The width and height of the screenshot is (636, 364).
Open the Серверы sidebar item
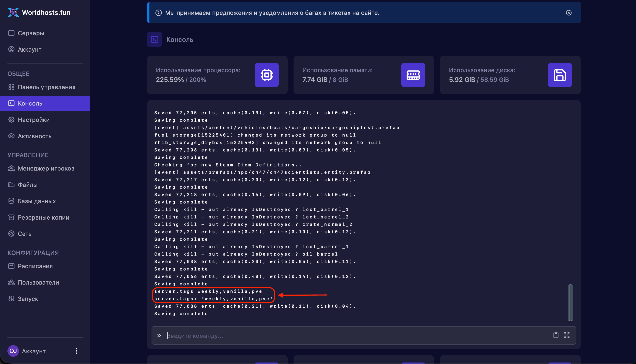click(45, 33)
